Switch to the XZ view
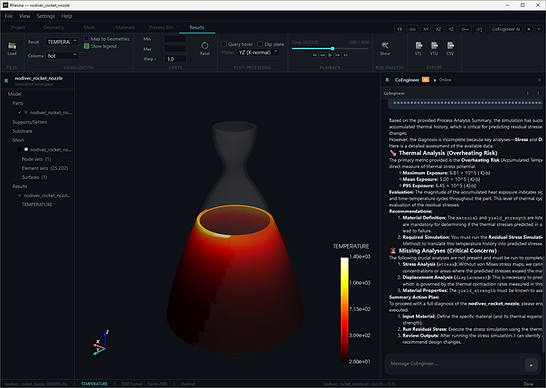Image resolution: width=546 pixels, height=388 pixels. 438,29
